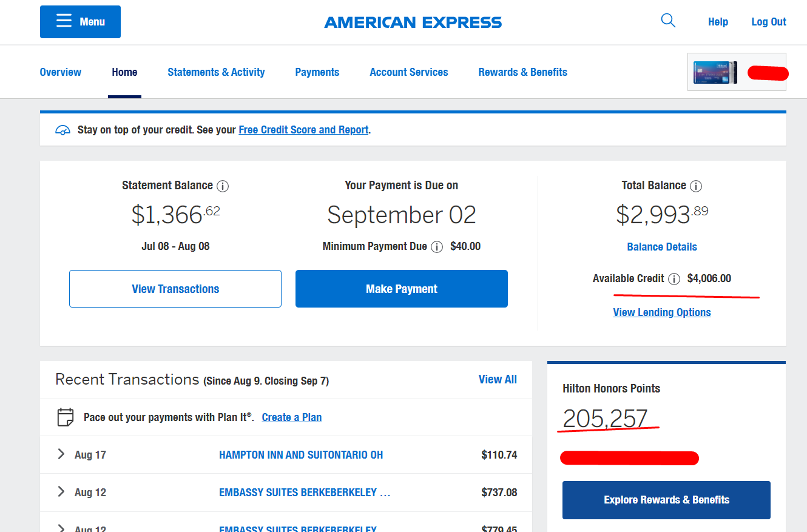Image resolution: width=807 pixels, height=532 pixels.
Task: Click Explore Rewards & Benefits button
Action: tap(666, 500)
